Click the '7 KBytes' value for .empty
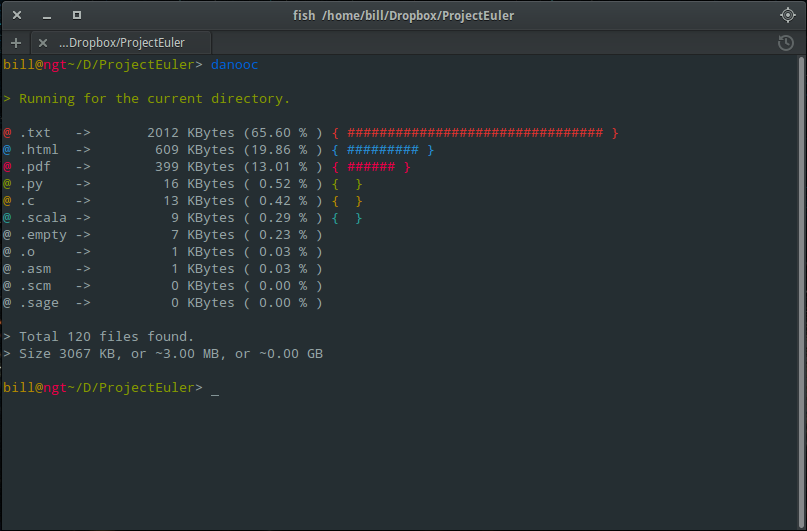The image size is (807, 531). tap(203, 235)
